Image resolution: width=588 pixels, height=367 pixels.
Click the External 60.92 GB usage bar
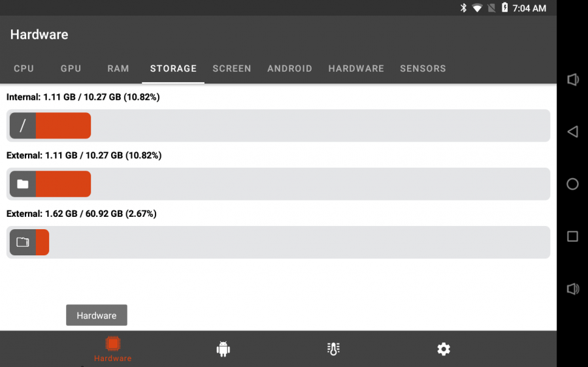click(x=278, y=242)
